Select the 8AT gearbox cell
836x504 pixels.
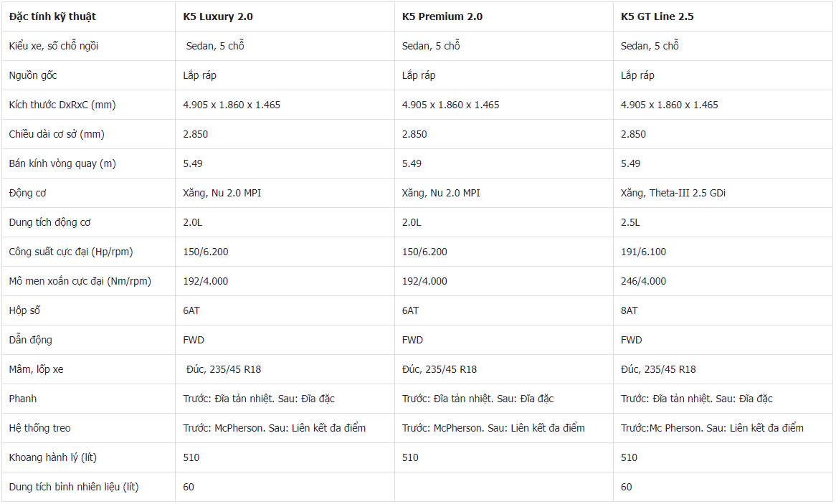(x=723, y=310)
